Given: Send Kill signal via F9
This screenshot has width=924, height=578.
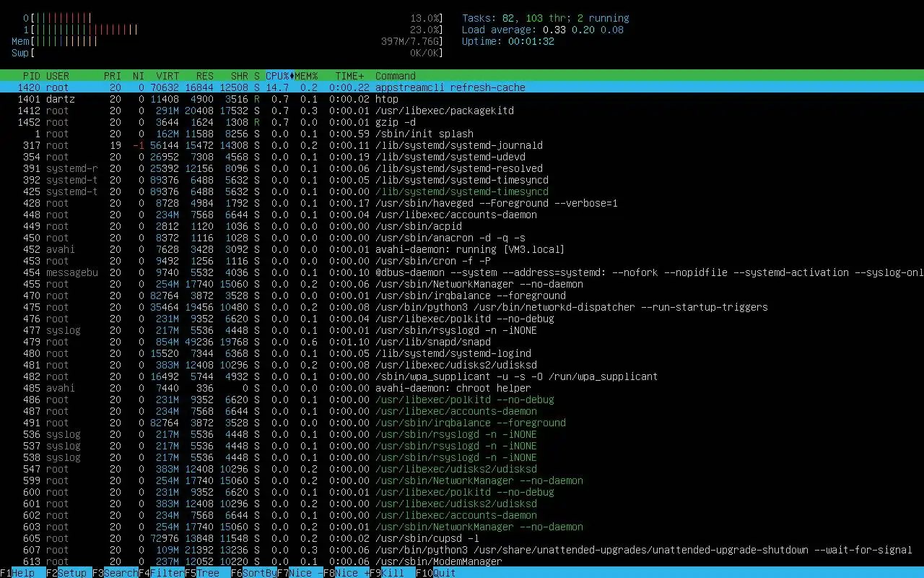Looking at the screenshot, I should pos(393,573).
